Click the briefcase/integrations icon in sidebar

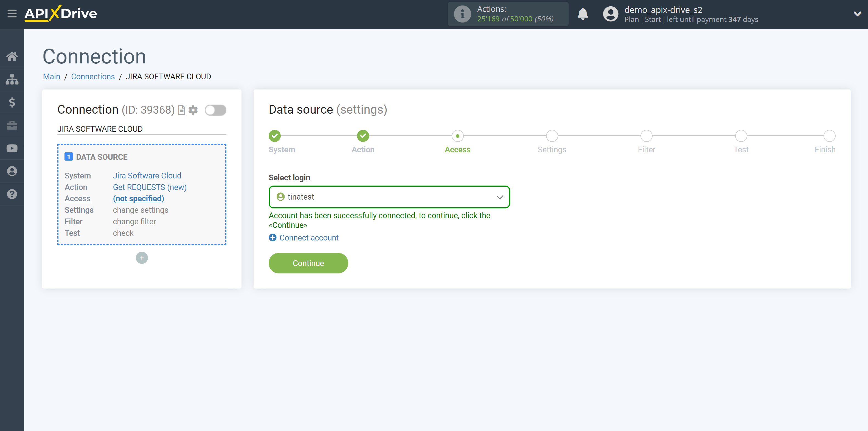(12, 125)
